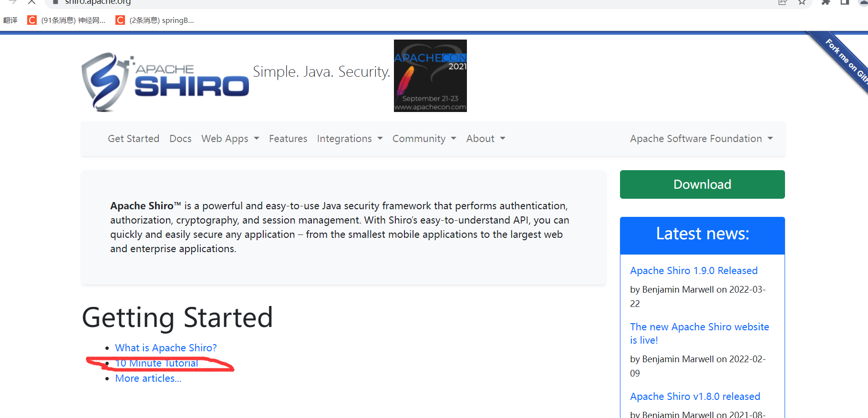The image size is (868, 418).
Task: Expand the Community dropdown menu
Action: click(x=424, y=139)
